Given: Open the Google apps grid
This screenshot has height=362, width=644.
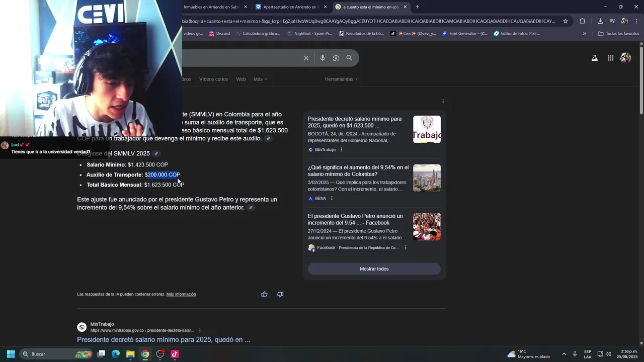Looking at the screenshot, I should coord(610,58).
